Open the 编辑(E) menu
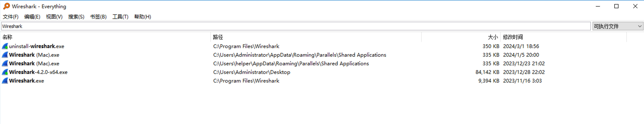This screenshot has width=644, height=124. 32,17
